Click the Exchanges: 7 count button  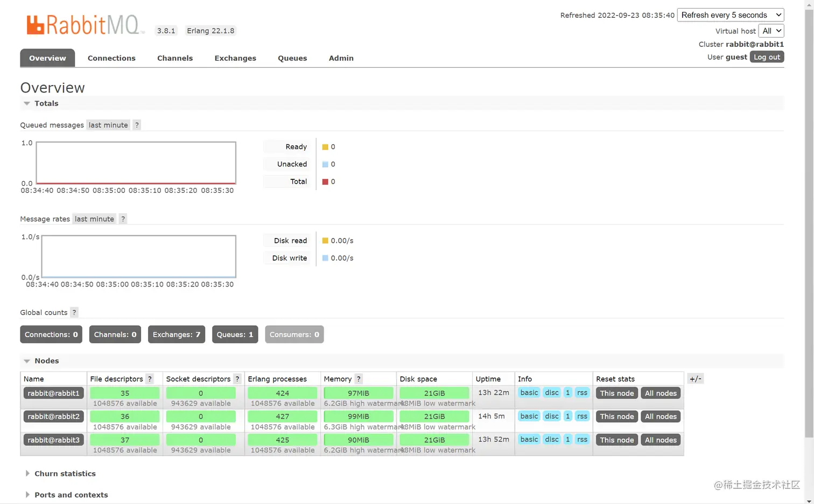[x=177, y=334]
